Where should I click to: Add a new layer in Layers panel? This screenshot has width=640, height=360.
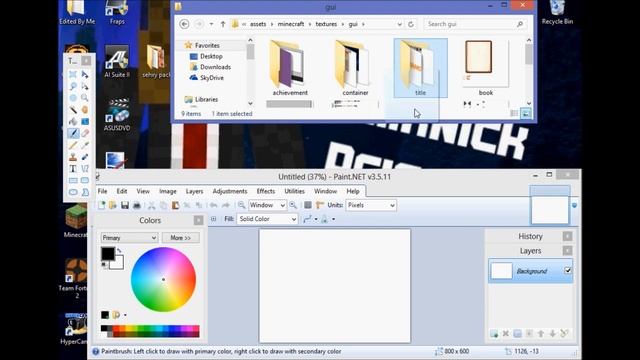tap(494, 333)
